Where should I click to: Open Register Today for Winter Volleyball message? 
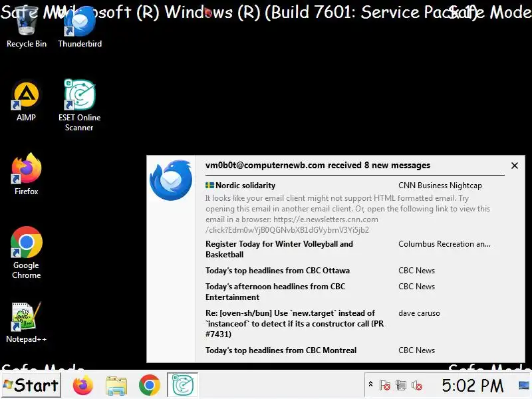279,249
